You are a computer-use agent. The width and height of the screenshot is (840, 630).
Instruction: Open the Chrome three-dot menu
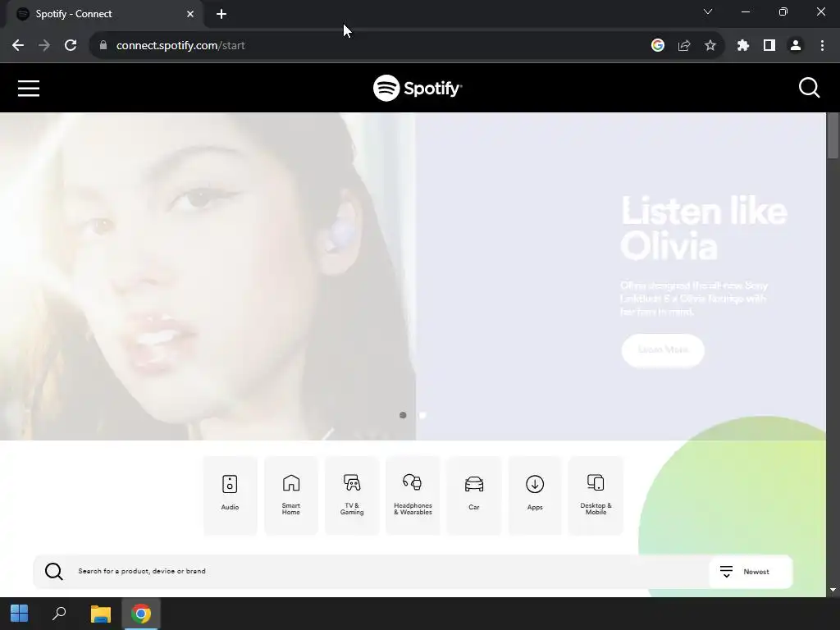point(822,46)
